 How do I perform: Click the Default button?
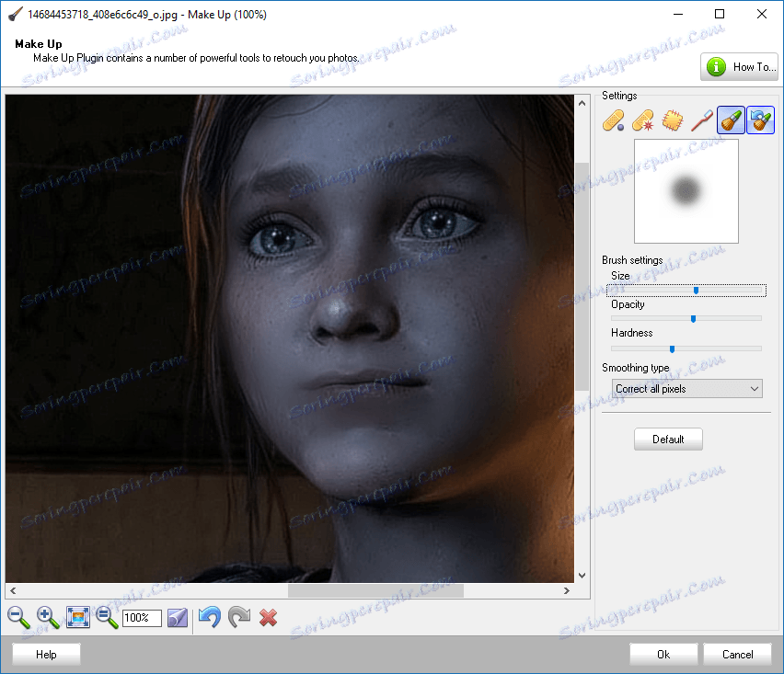pos(668,440)
